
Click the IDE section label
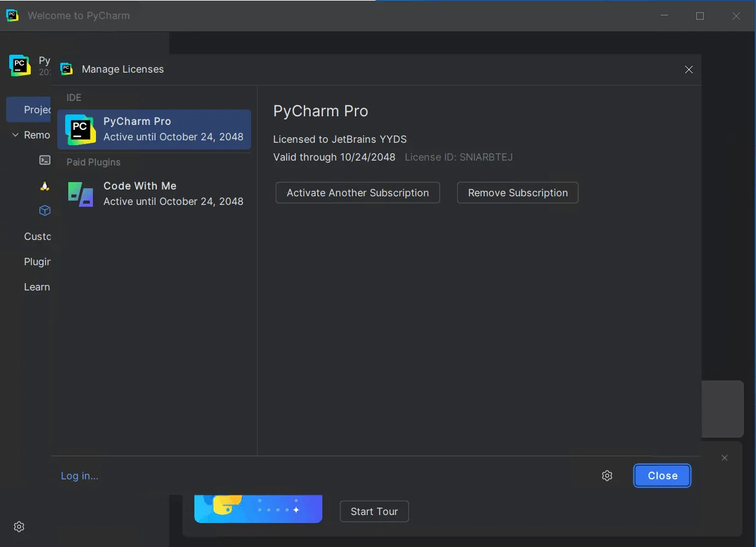point(74,98)
